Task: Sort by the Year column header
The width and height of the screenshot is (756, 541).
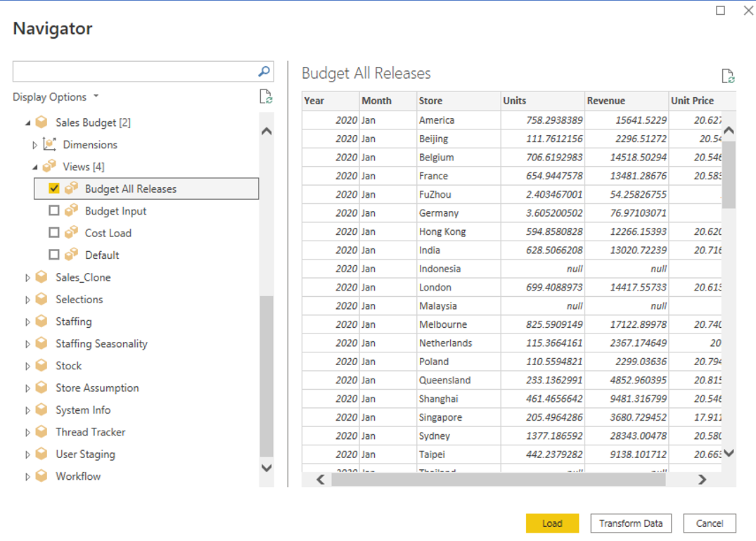Action: 331,101
